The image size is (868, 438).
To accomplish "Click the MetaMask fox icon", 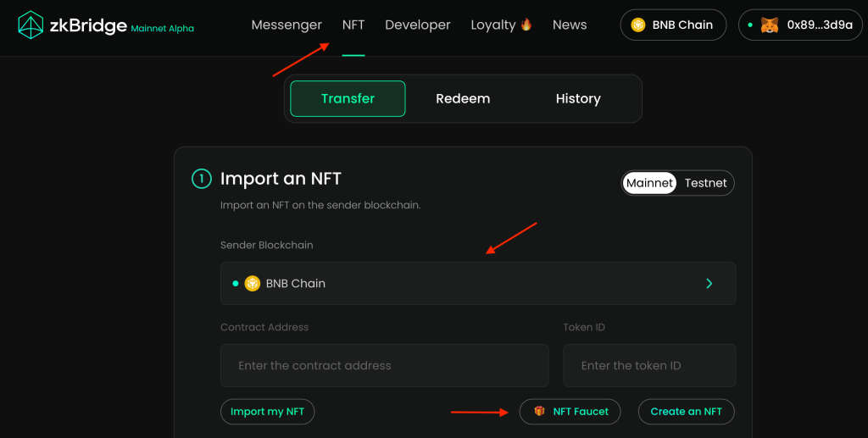I will point(770,25).
